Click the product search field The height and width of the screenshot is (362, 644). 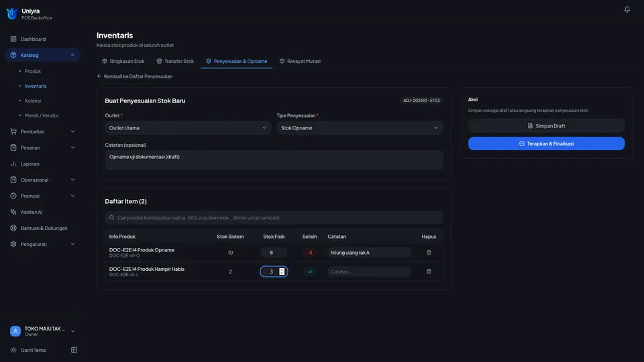click(274, 218)
